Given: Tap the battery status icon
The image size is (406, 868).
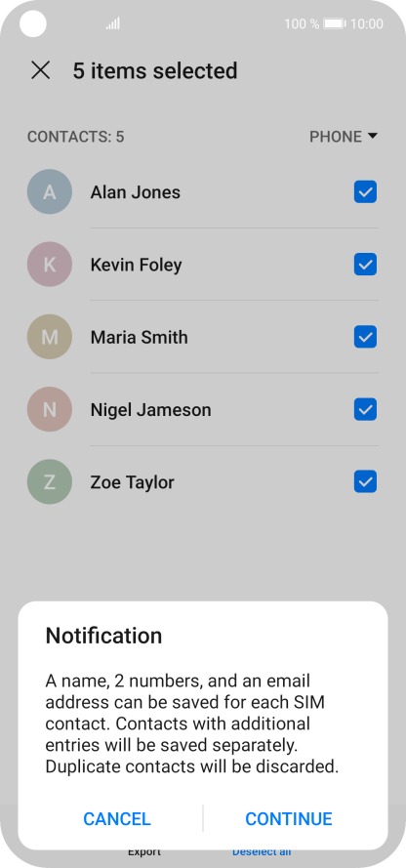Looking at the screenshot, I should pyautogui.click(x=335, y=23).
